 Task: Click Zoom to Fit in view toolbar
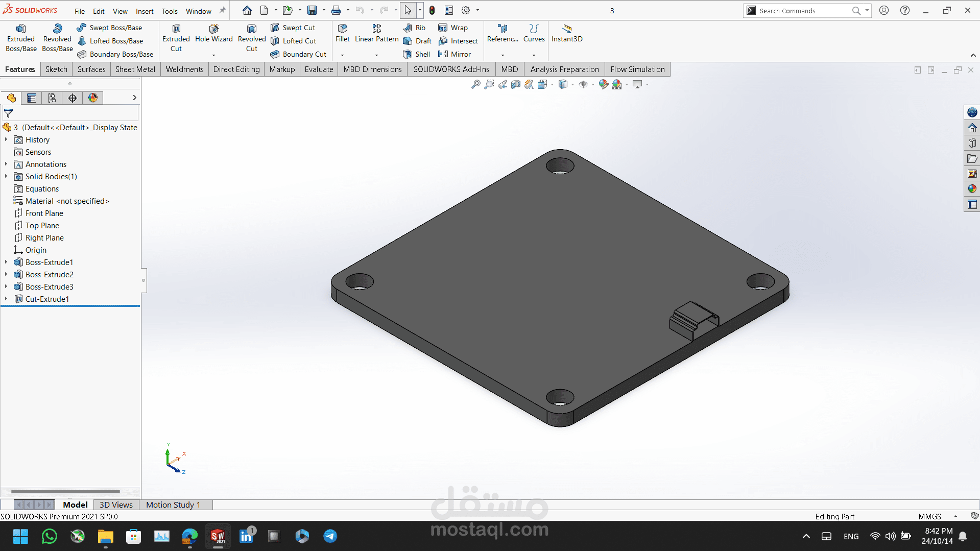click(x=476, y=85)
